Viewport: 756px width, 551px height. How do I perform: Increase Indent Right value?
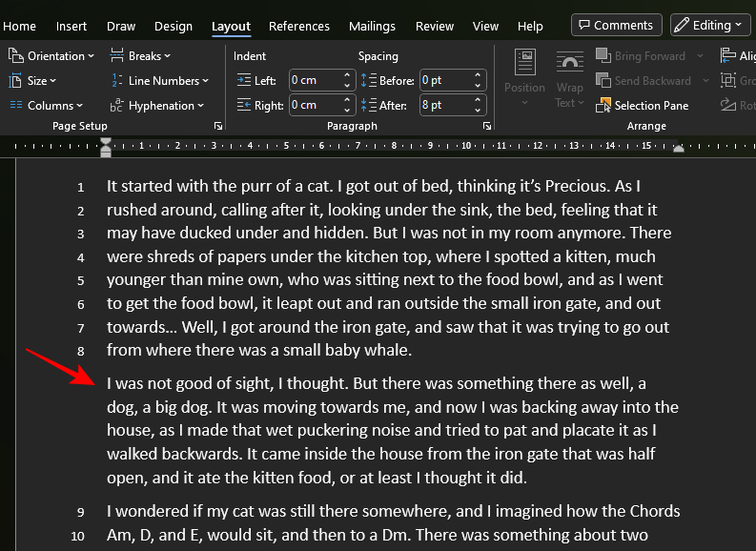(347, 100)
